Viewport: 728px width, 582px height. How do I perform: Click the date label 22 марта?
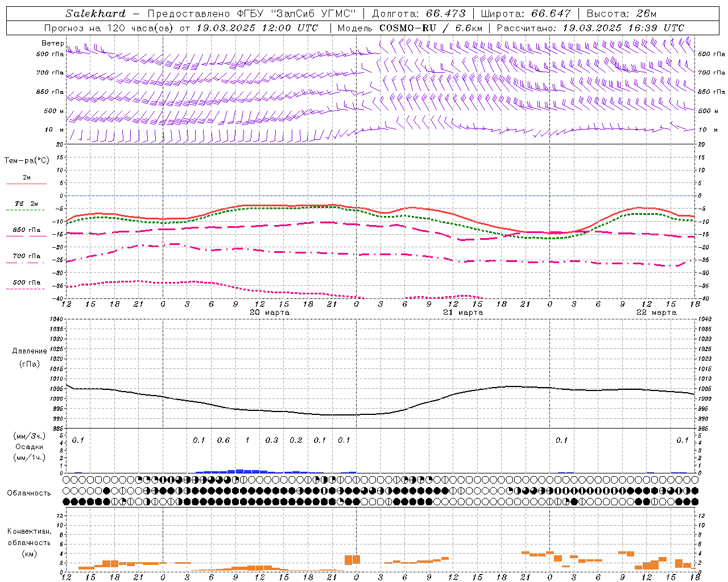coord(656,313)
